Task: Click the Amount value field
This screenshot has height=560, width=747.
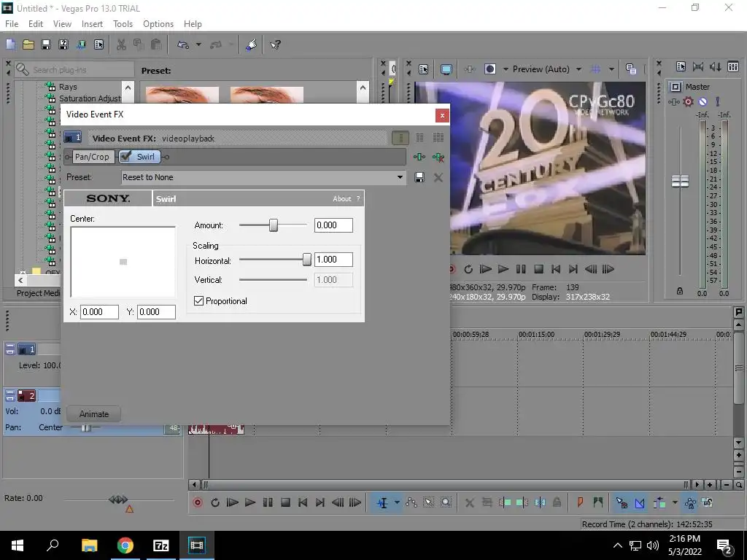Action: click(333, 225)
